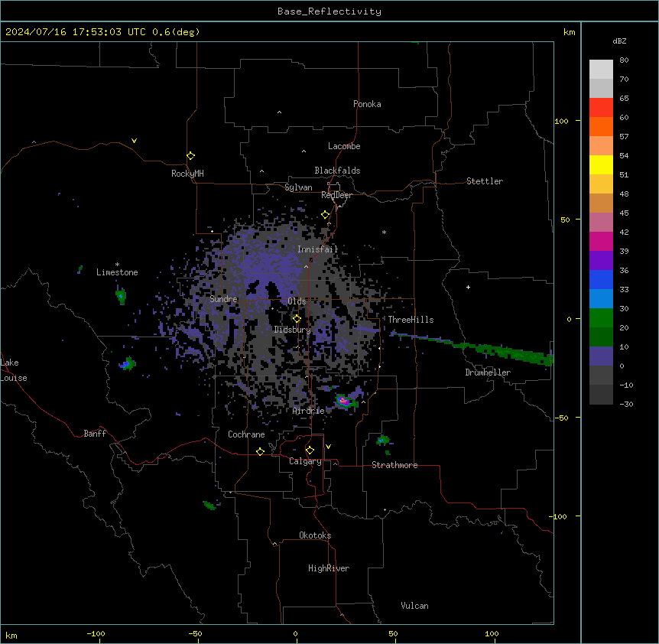Click the white plus marker north of Drumheller
The width and height of the screenshot is (659, 644).
(468, 287)
